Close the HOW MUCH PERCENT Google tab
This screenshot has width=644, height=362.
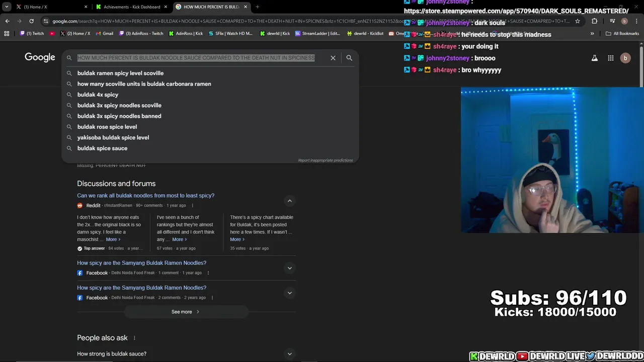click(x=246, y=7)
